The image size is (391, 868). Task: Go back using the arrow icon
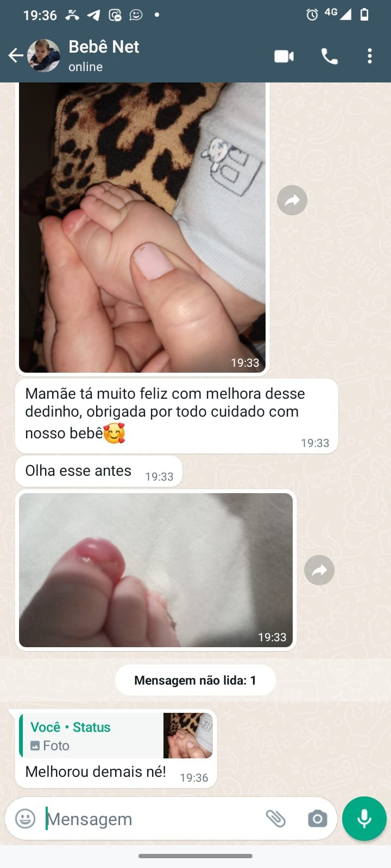[15, 55]
